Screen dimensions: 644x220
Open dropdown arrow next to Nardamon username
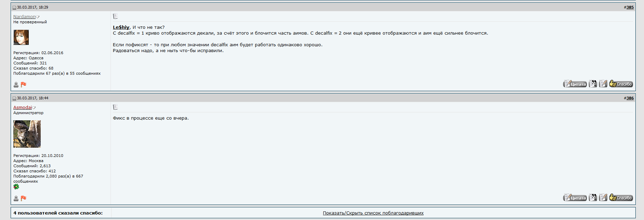pos(38,17)
